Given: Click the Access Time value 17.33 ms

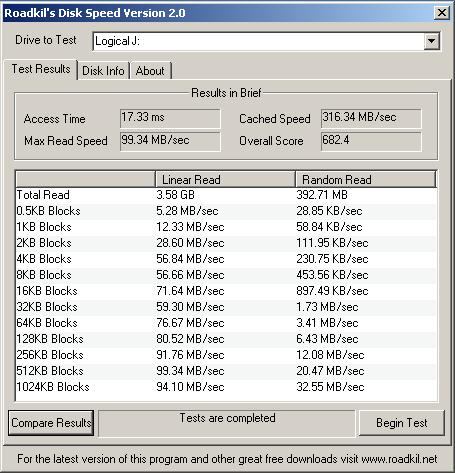Looking at the screenshot, I should click(x=170, y=118).
